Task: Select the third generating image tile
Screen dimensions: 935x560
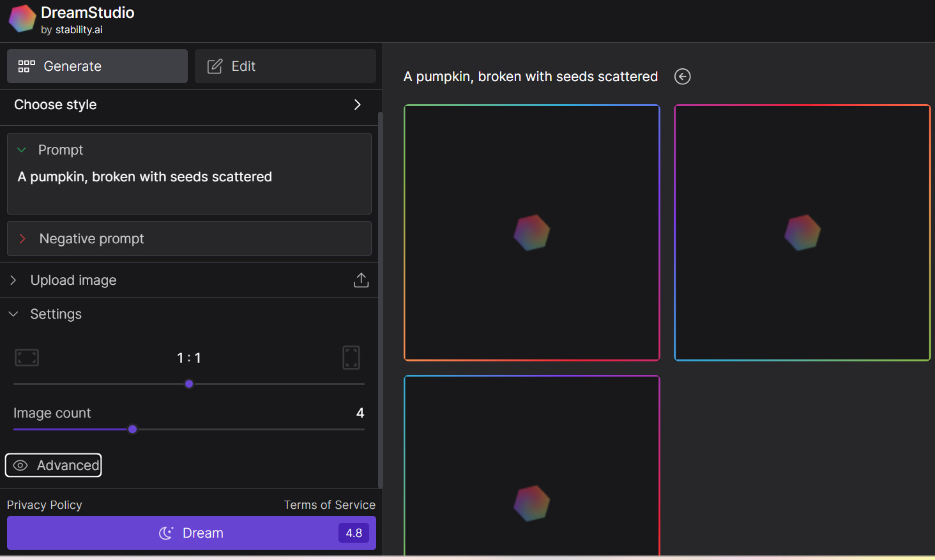Action: coord(532,465)
